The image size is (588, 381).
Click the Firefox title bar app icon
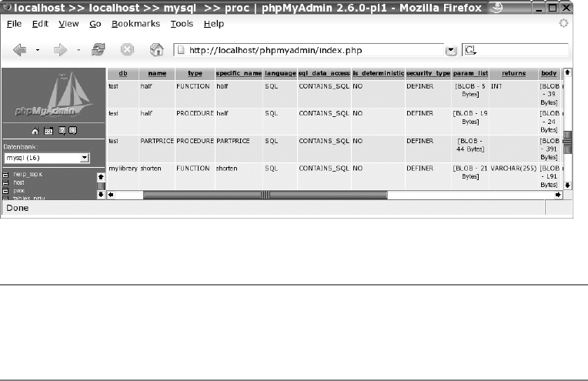point(7,7)
